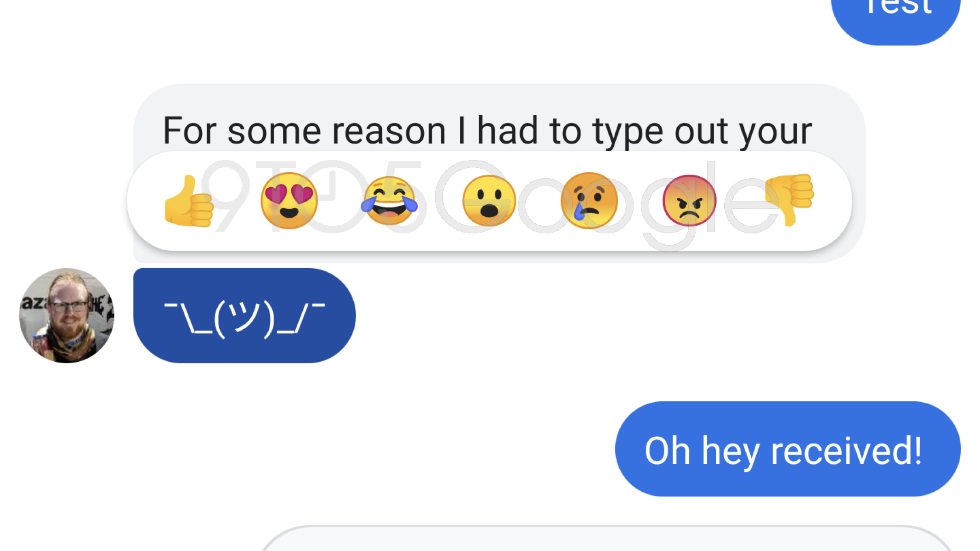Viewport: 980px width, 551px height.
Task: React with the angry red face
Action: click(x=689, y=201)
